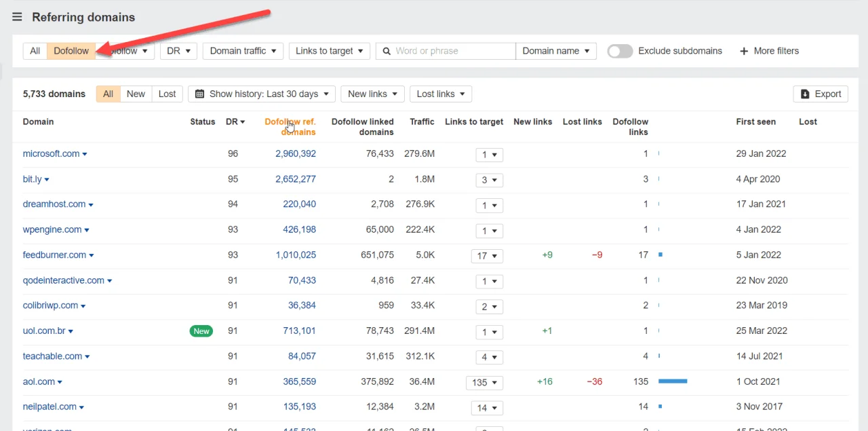
Task: Open the New links dropdown
Action: 372,94
